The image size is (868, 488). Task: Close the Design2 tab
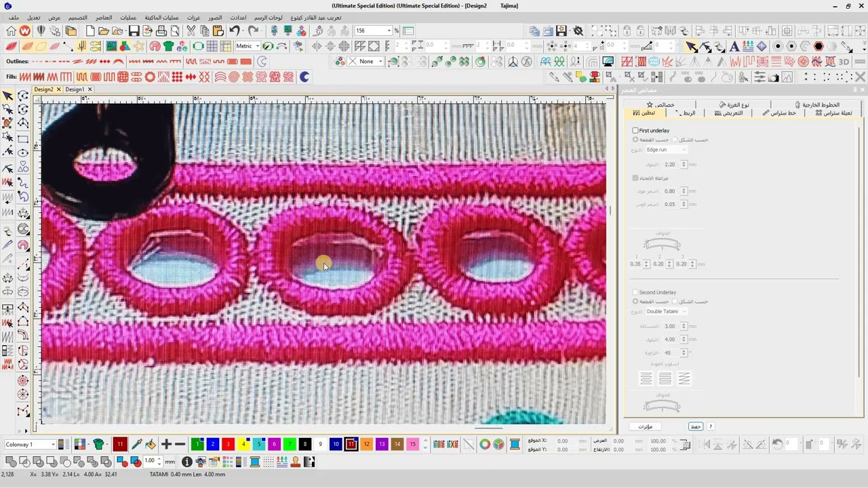click(x=59, y=89)
